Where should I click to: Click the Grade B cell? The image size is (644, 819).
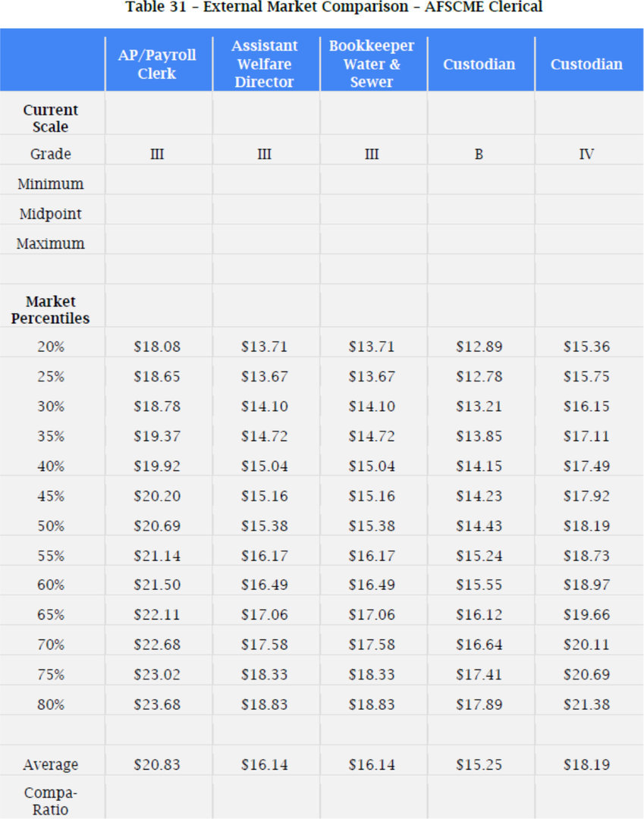pos(479,154)
